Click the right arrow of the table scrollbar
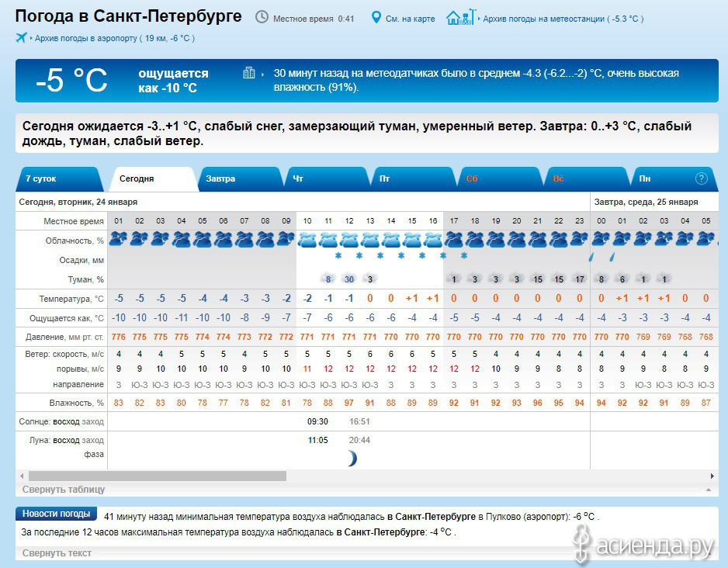This screenshot has height=568, width=728. click(x=712, y=476)
